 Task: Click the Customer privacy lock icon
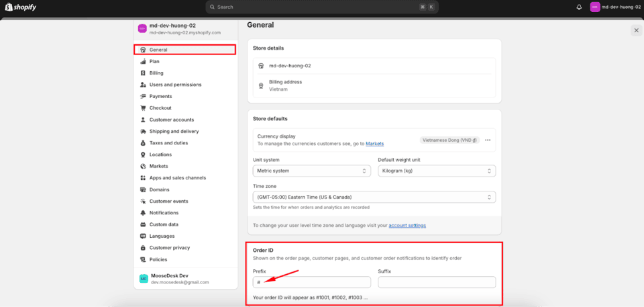tap(143, 248)
